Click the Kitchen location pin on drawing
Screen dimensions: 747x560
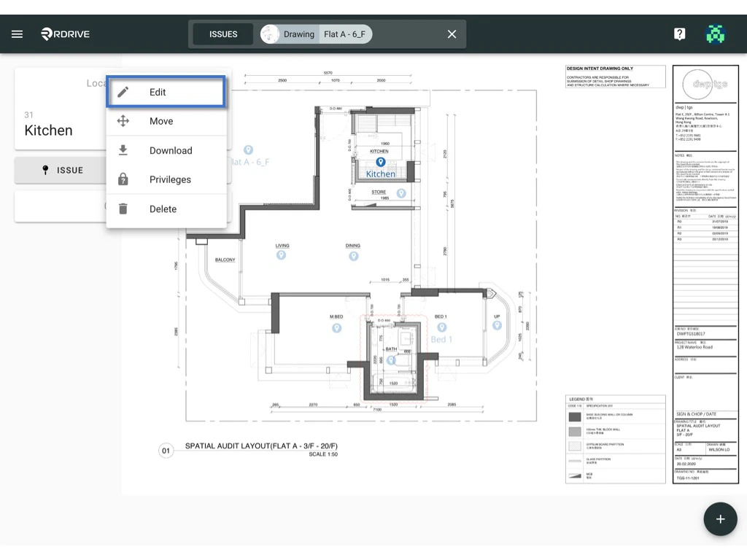(380, 163)
